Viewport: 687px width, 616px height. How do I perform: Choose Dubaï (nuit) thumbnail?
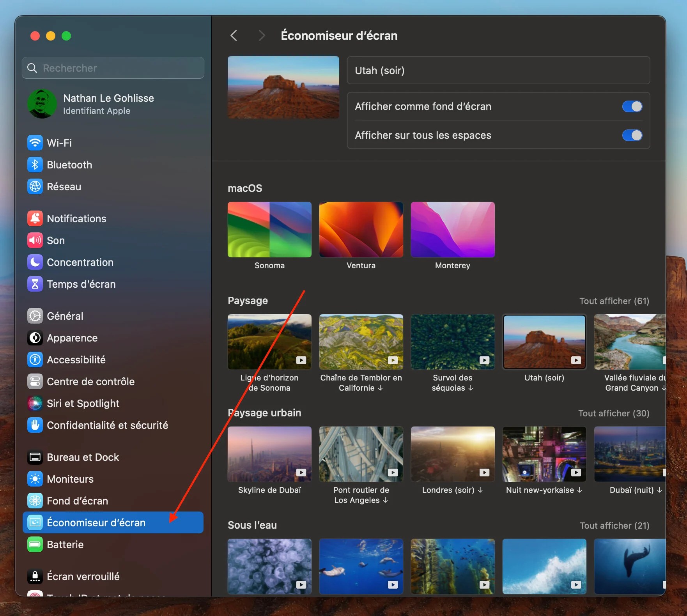pos(630,454)
